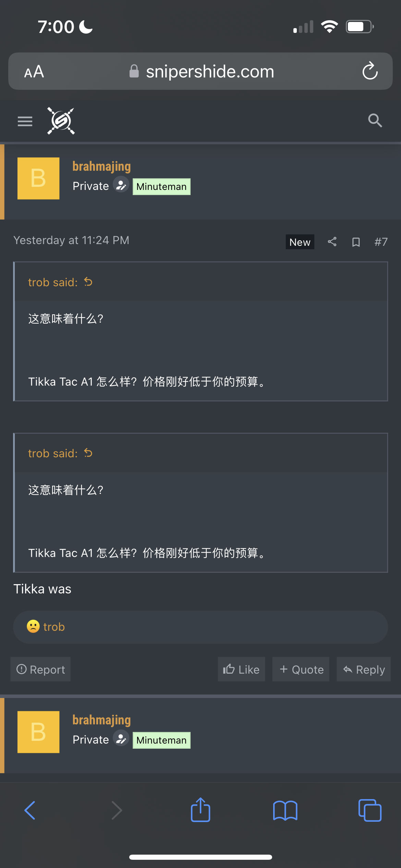This screenshot has height=868, width=401.
Task: Reload the page in Safari
Action: 370,71
